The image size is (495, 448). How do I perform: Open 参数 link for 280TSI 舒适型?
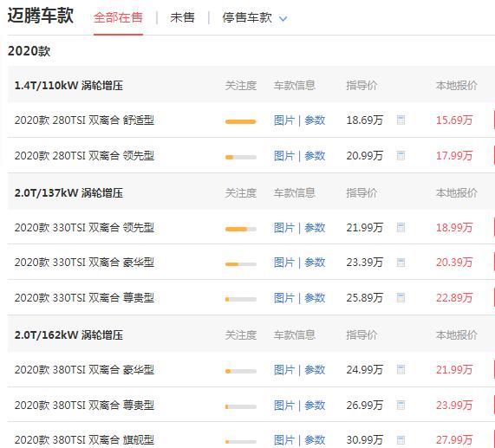click(315, 120)
